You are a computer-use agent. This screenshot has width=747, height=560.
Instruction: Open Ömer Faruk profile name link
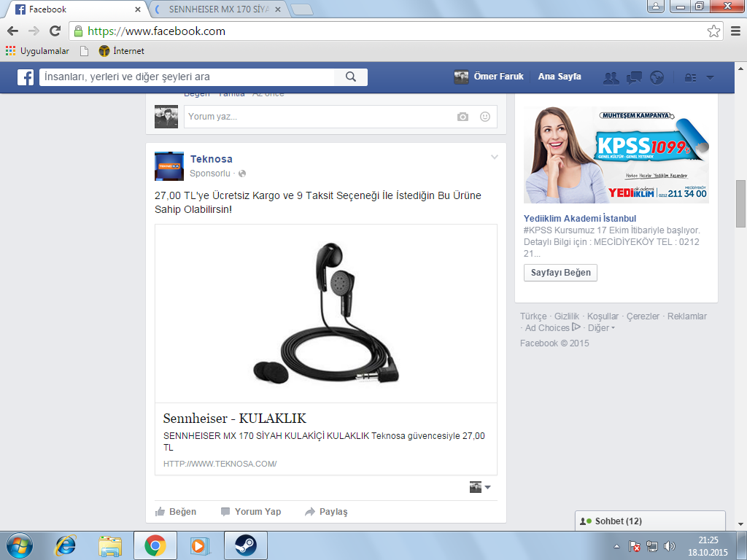coord(498,77)
